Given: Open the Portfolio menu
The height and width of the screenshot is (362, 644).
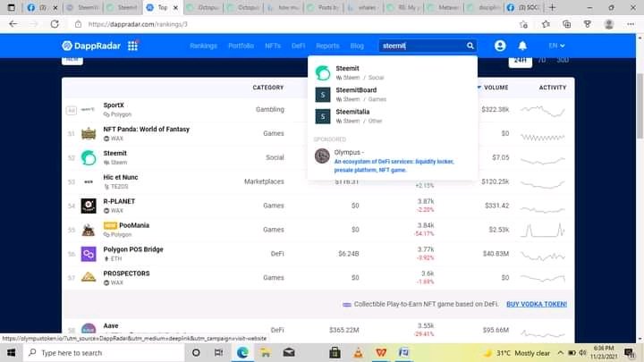Looking at the screenshot, I should pyautogui.click(x=241, y=46).
